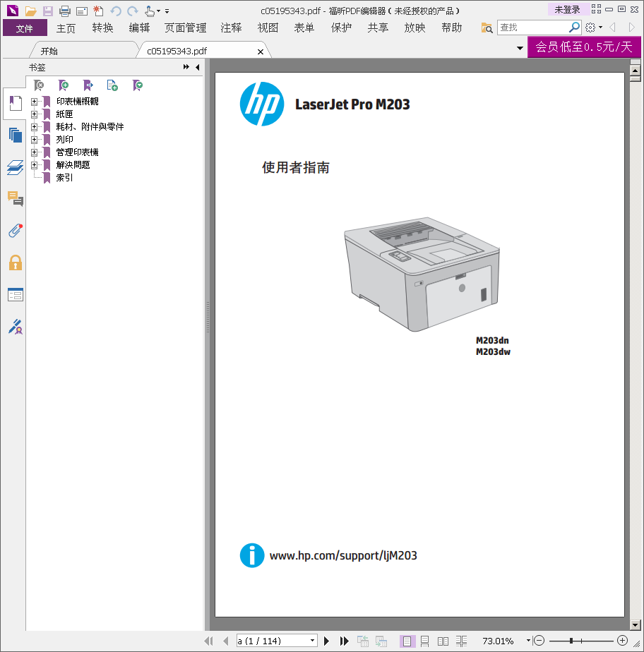Close the c05195343.pdf tab
This screenshot has width=644, height=652.
click(x=261, y=52)
